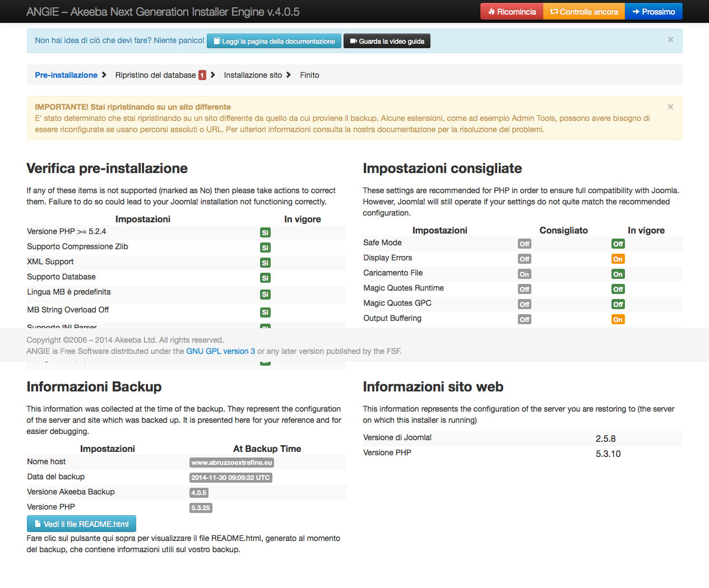Click Caricamento File recommended On badge
The width and height of the screenshot is (709, 588).
(x=525, y=274)
